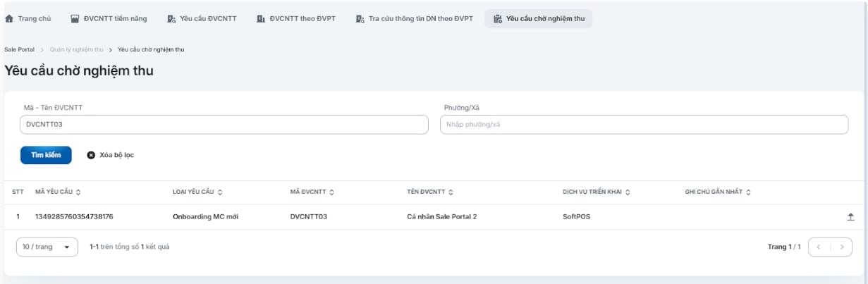Viewport: 868px width, 284px height.
Task: Open Tra cứu thông tin DN theo ĐVPT tab
Action: click(x=414, y=19)
